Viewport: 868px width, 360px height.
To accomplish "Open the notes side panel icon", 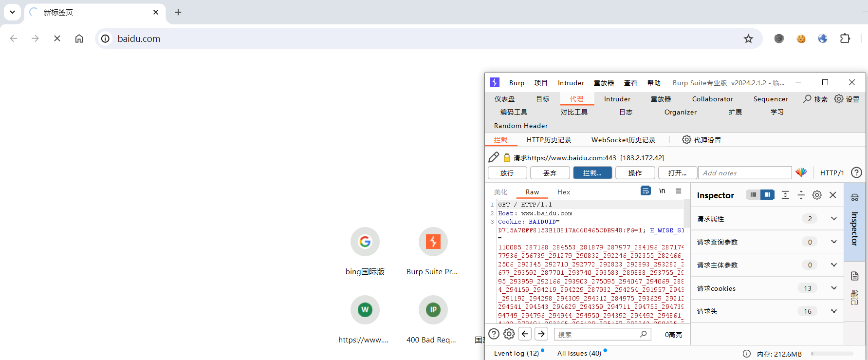I will 855,276.
